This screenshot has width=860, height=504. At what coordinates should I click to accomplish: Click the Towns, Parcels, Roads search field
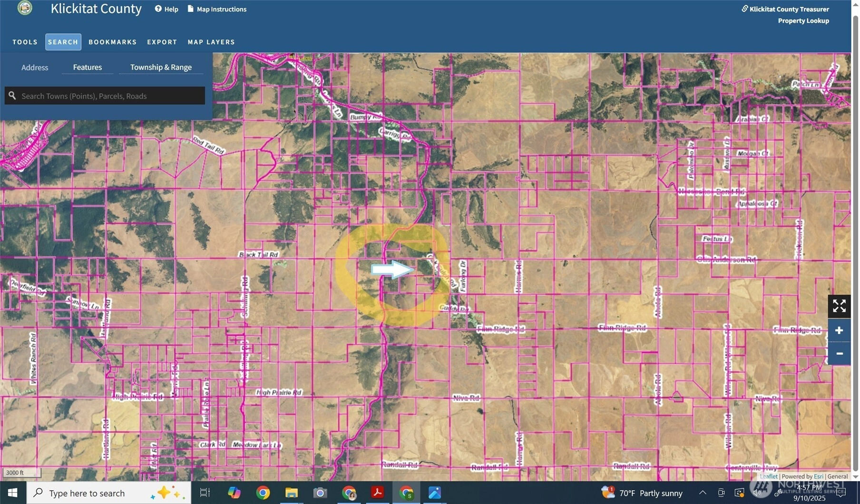pos(110,96)
